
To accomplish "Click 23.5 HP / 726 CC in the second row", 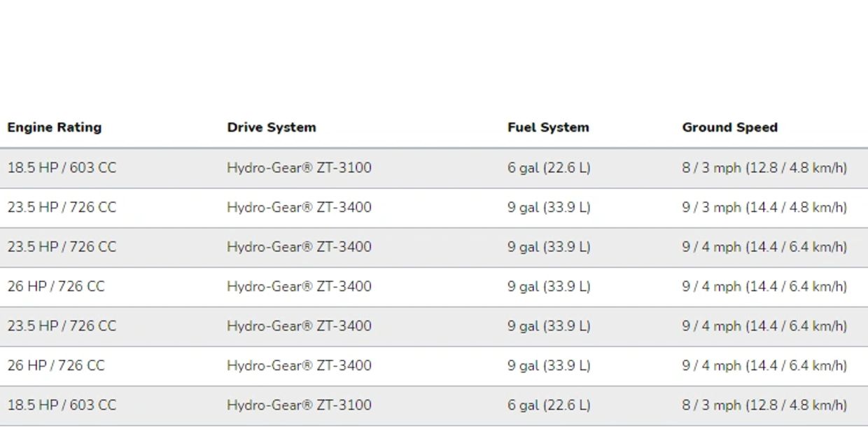I will [62, 207].
